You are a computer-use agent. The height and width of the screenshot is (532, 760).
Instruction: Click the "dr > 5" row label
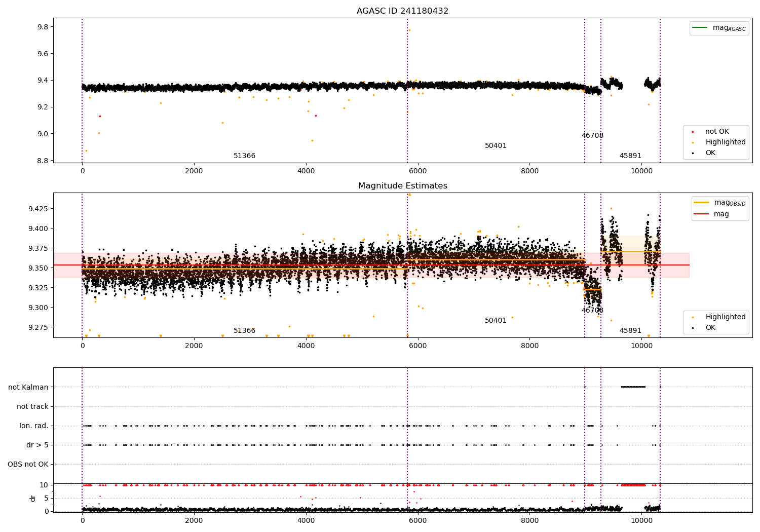(x=37, y=445)
